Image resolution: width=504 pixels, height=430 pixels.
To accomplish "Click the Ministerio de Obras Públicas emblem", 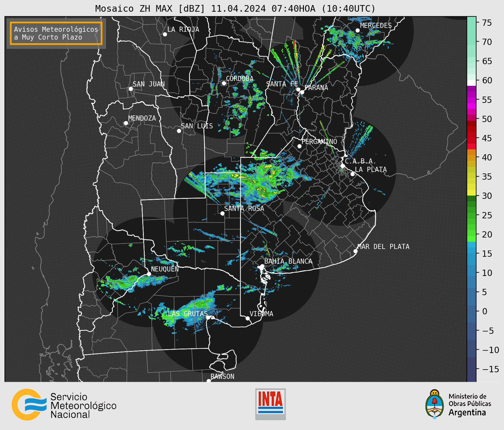I will click(x=435, y=404).
